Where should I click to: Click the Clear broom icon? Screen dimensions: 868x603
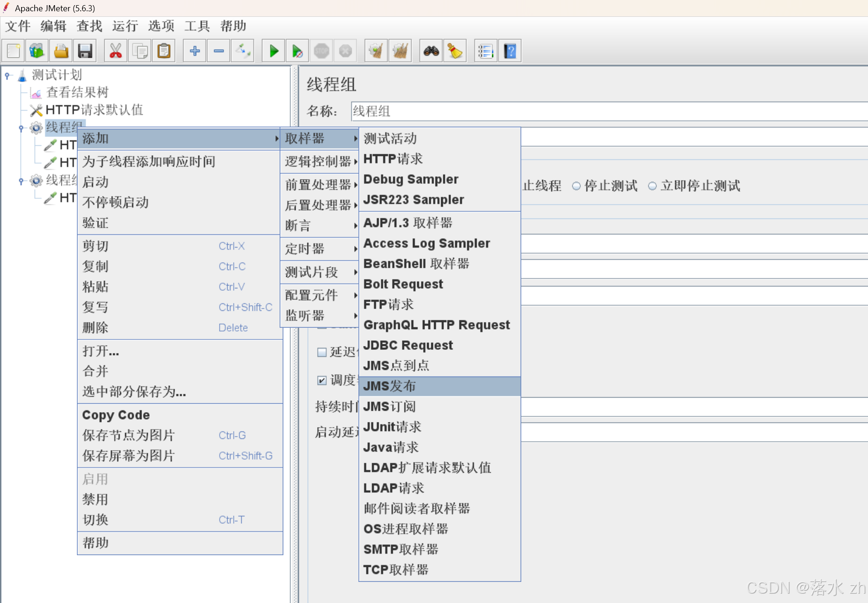coord(376,51)
